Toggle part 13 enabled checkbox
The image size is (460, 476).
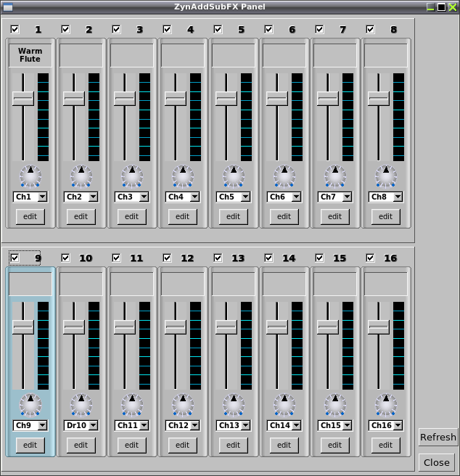218,258
